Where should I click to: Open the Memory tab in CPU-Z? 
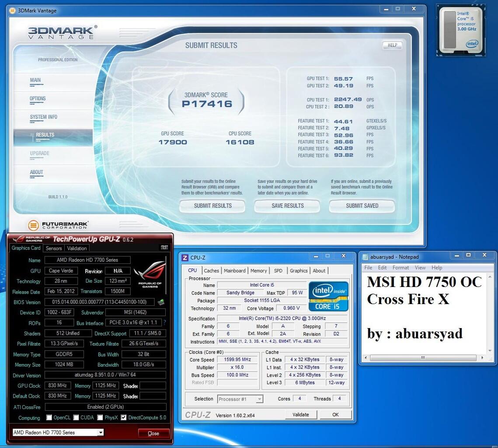[258, 271]
